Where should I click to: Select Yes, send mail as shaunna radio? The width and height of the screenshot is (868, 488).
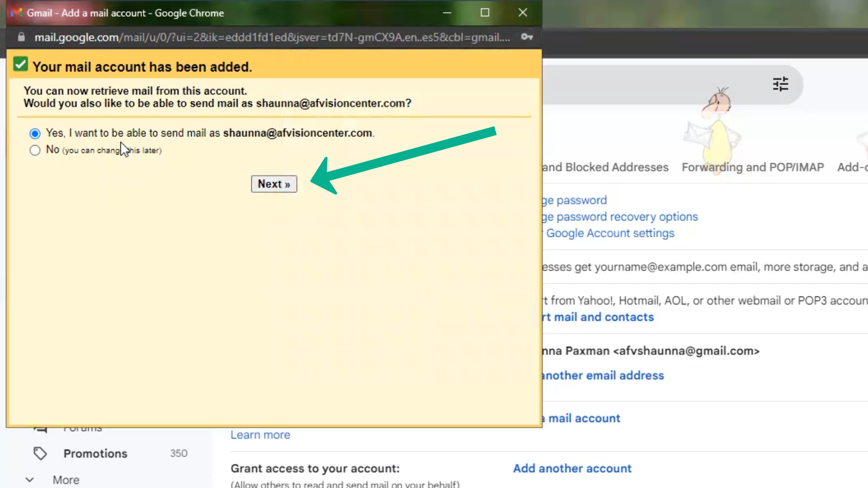click(35, 133)
